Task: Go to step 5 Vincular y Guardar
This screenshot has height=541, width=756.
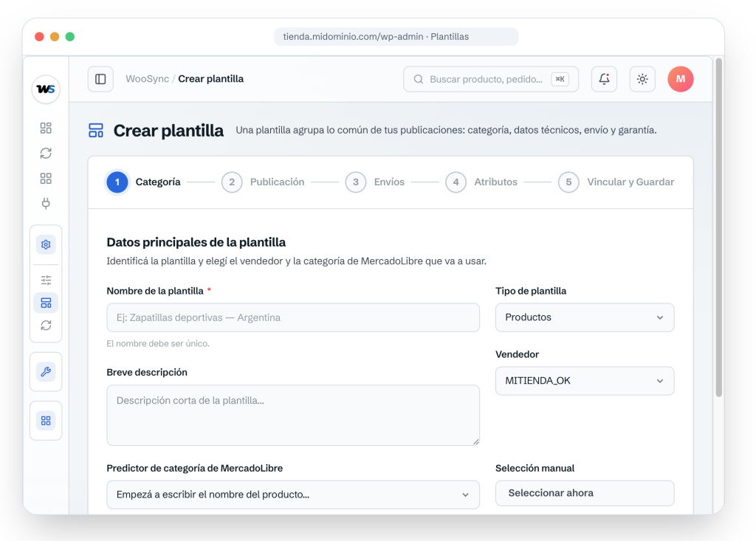Action: pyautogui.click(x=616, y=182)
